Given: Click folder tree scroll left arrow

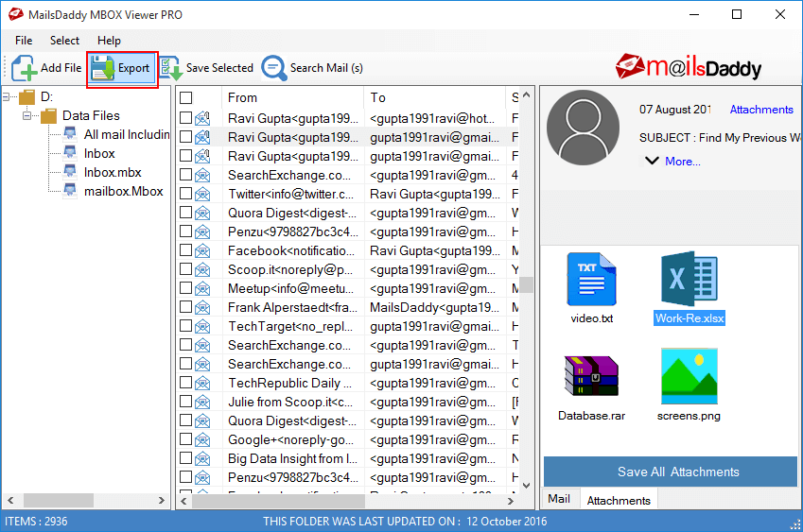Looking at the screenshot, I should pyautogui.click(x=10, y=500).
